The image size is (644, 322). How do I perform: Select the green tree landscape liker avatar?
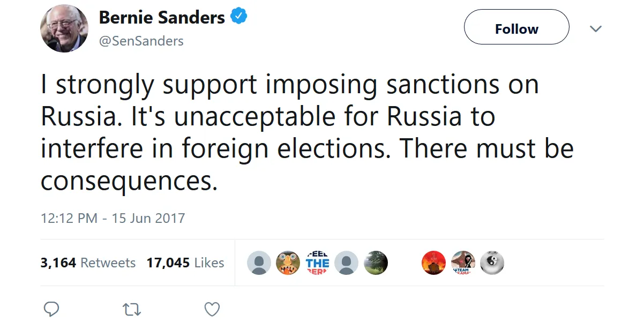coord(376,263)
